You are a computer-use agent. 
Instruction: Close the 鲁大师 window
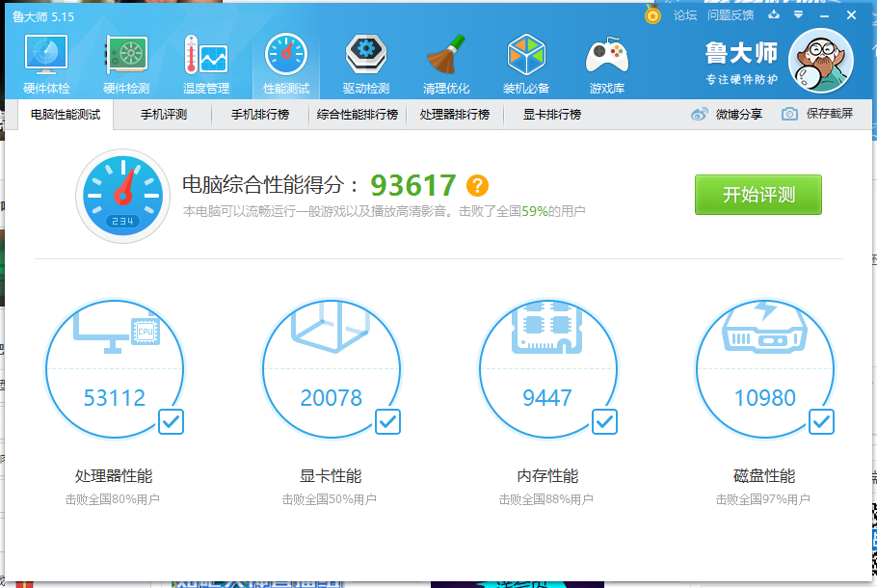851,15
